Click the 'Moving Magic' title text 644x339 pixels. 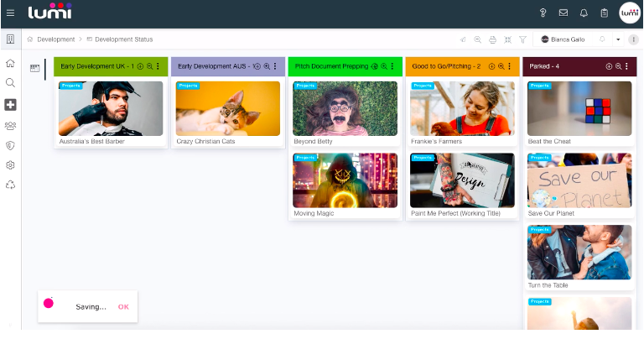coord(314,213)
